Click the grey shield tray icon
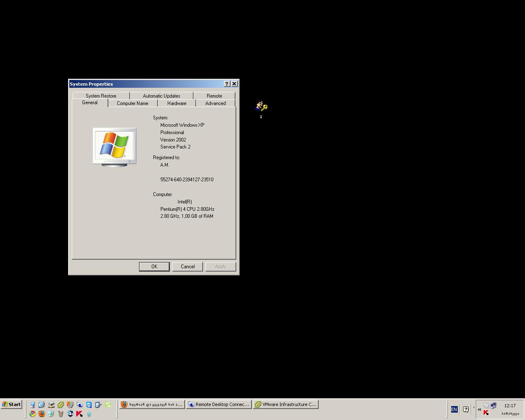The height and width of the screenshot is (420, 525). tap(486, 406)
